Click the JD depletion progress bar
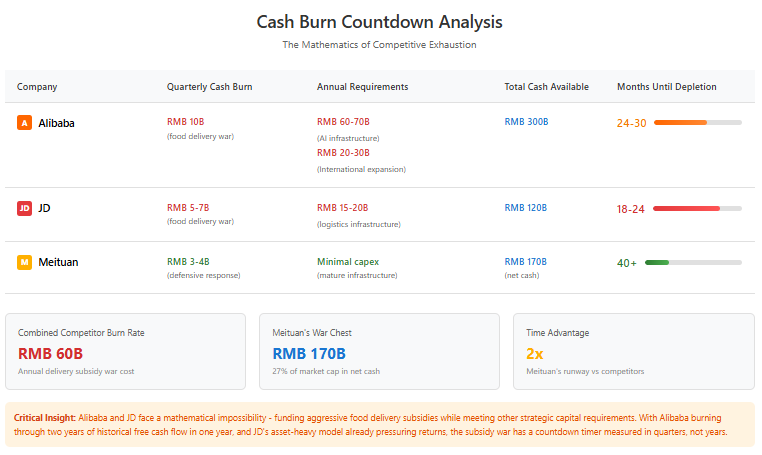The image size is (762, 455). click(x=698, y=209)
